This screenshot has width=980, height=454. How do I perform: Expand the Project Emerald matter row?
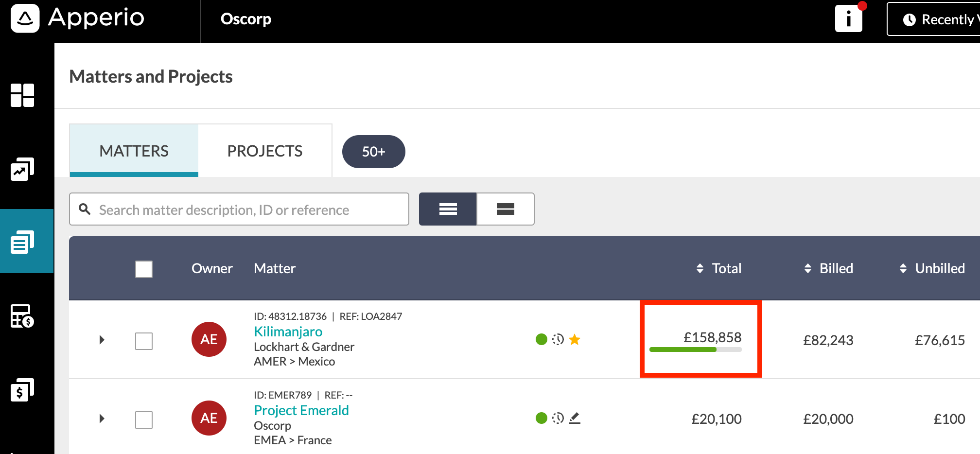(x=102, y=419)
